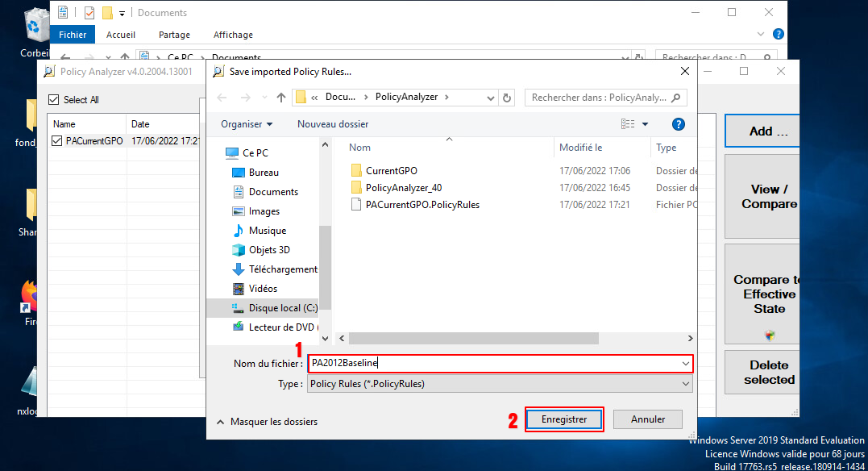Open the help icon in save dialog

[x=678, y=124]
